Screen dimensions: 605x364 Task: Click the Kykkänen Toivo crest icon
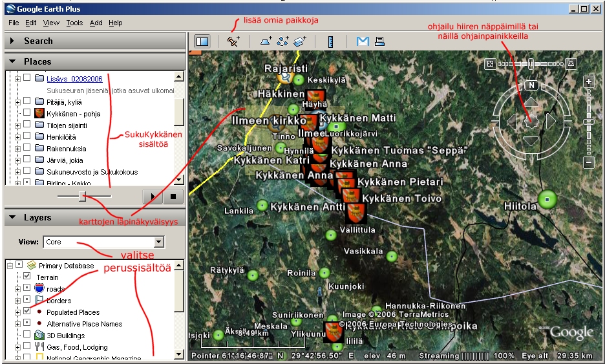pyautogui.click(x=351, y=196)
